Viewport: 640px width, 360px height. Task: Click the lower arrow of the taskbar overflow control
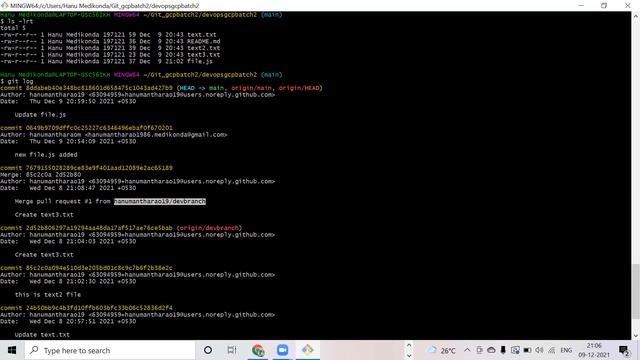[x=409, y=355]
